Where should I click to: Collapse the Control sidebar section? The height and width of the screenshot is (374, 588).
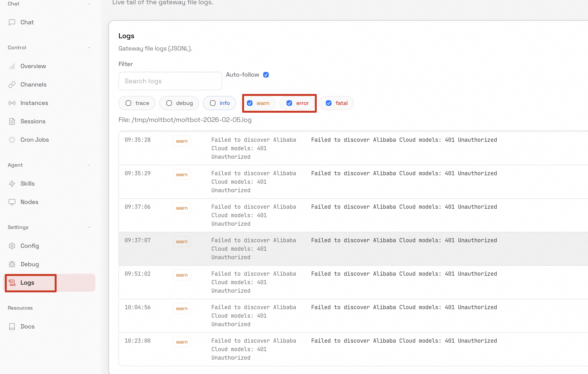(x=89, y=48)
